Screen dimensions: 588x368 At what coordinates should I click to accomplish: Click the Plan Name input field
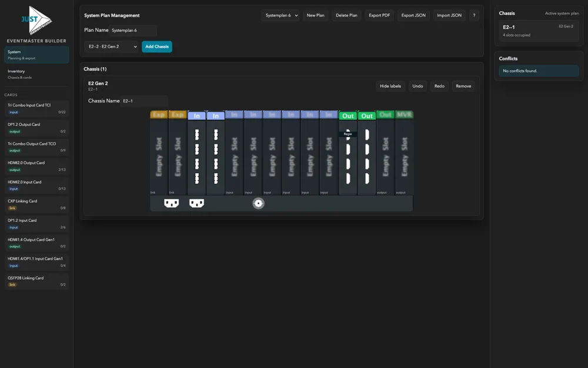coord(133,30)
